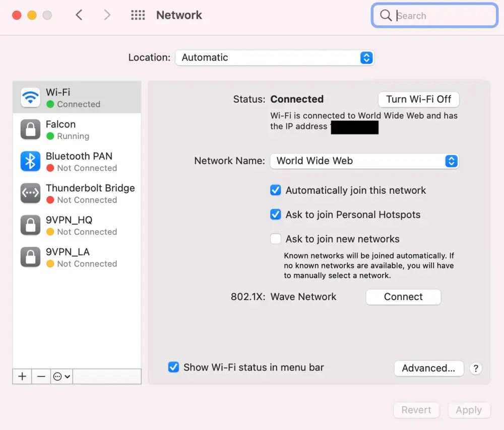Viewport: 504px width, 430px height.
Task: Focus the Search input field
Action: pos(434,16)
